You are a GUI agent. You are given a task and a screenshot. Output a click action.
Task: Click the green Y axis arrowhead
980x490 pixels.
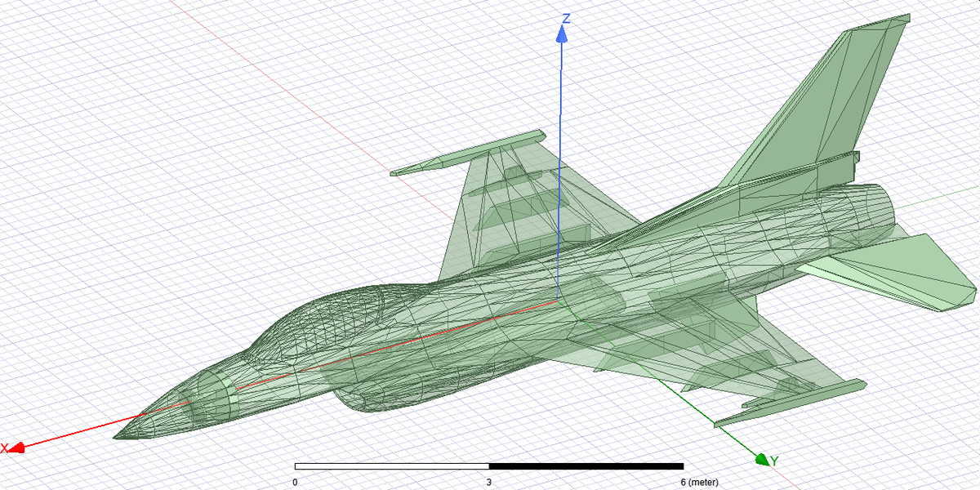pyautogui.click(x=762, y=460)
